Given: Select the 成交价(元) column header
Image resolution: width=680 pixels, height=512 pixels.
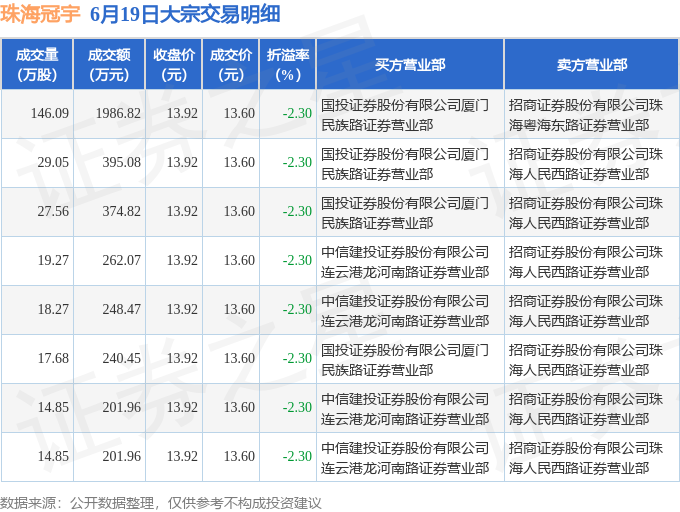Looking at the screenshot, I should 231,64.
